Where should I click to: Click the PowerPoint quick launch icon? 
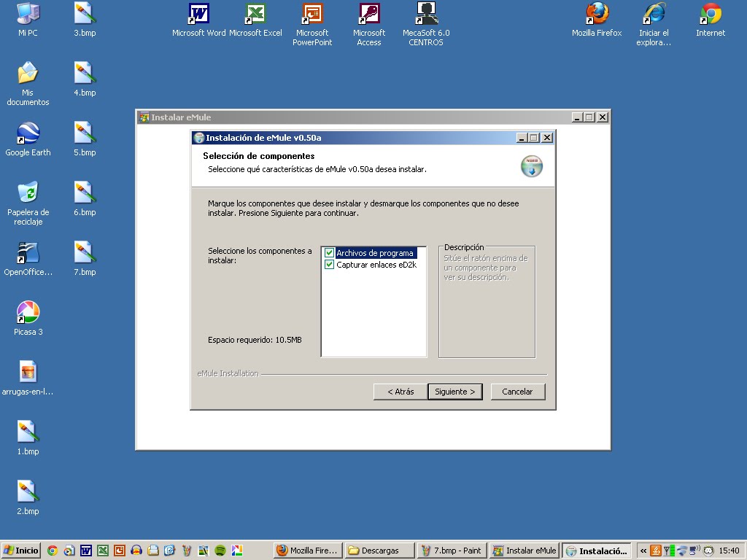119,551
